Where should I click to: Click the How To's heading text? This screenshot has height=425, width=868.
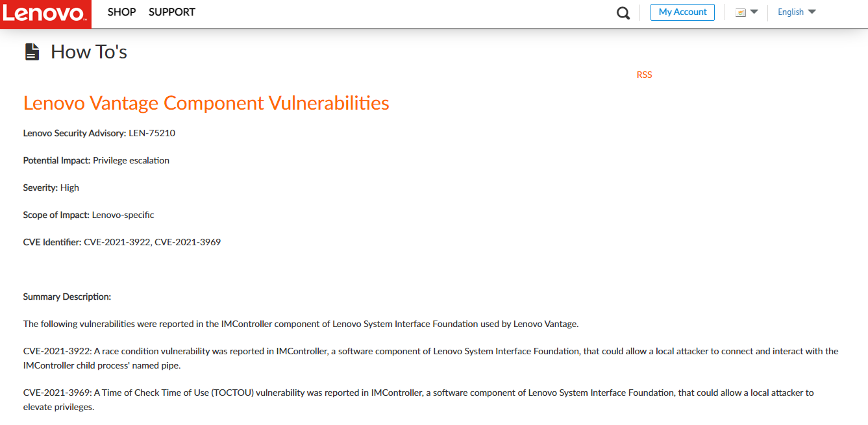point(89,52)
